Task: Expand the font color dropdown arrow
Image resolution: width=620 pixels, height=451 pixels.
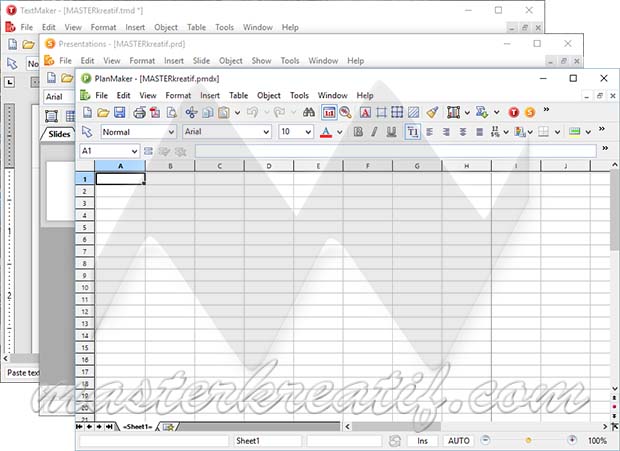Action: point(340,132)
